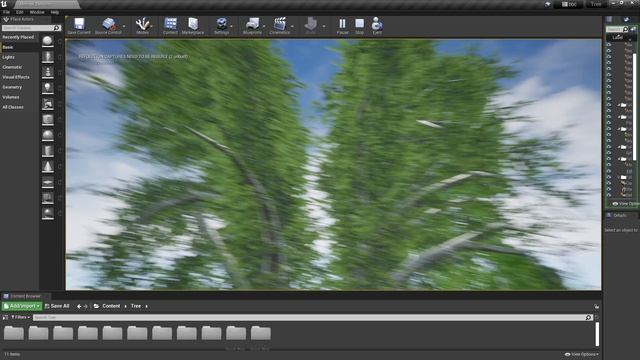640x360 pixels.
Task: Open World Outliner View Options dropdown
Action: pyautogui.click(x=625, y=204)
